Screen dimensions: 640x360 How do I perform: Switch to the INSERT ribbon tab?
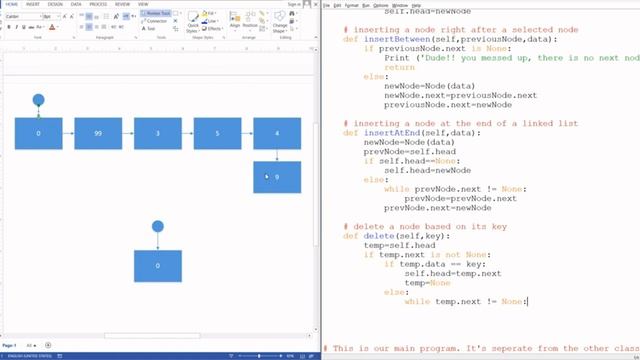pyautogui.click(x=33, y=4)
